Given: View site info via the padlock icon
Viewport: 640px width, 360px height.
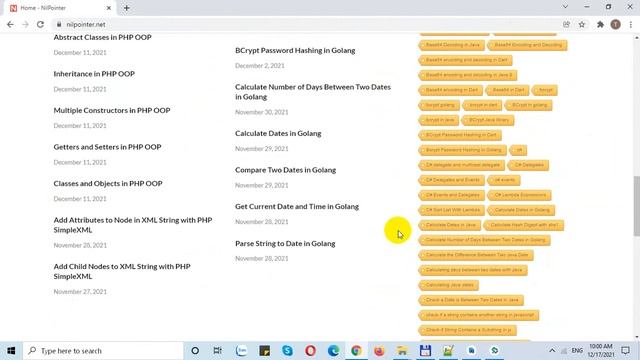Looking at the screenshot, I should (59, 24).
